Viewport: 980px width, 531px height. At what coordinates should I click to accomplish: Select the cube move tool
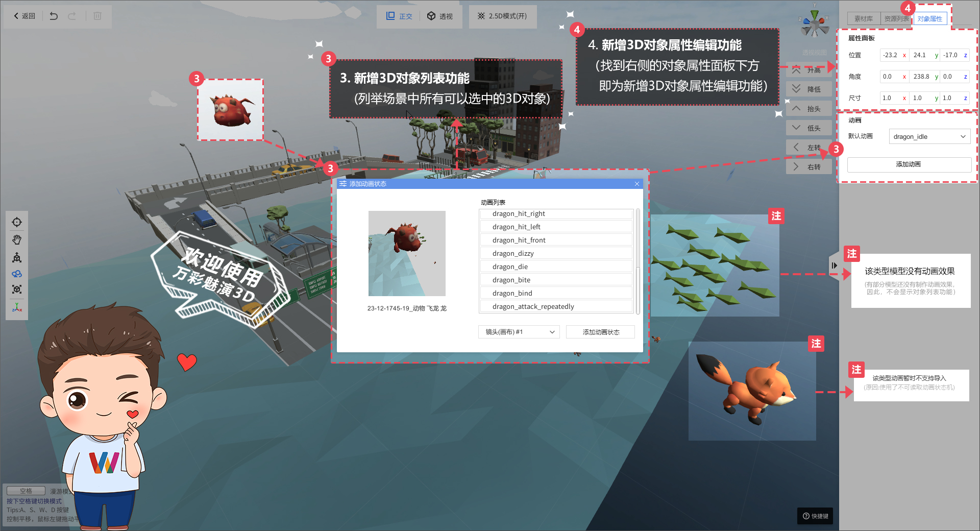[x=17, y=257]
